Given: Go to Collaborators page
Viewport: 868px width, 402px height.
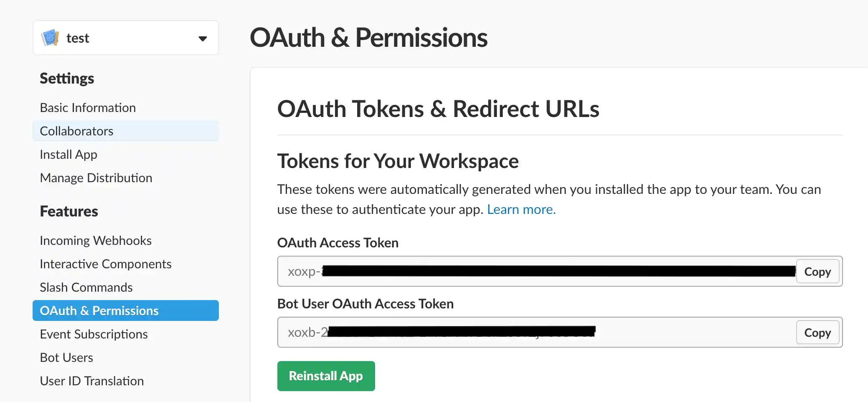Looking at the screenshot, I should coord(76,131).
